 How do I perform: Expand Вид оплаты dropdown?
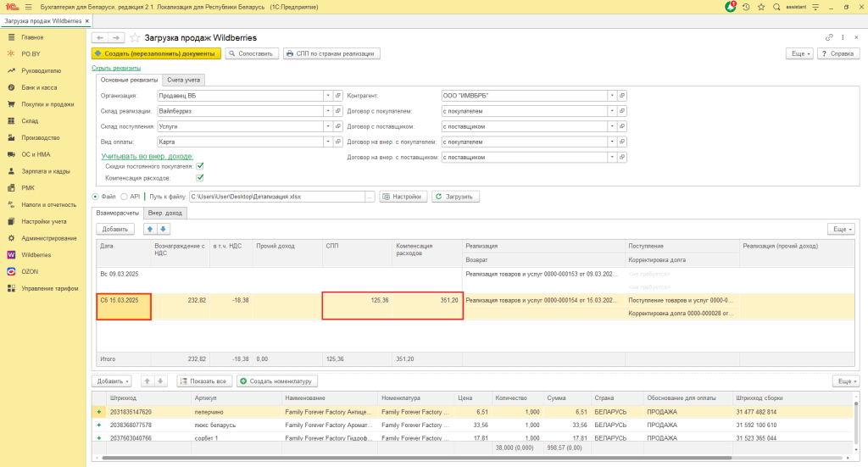328,142
